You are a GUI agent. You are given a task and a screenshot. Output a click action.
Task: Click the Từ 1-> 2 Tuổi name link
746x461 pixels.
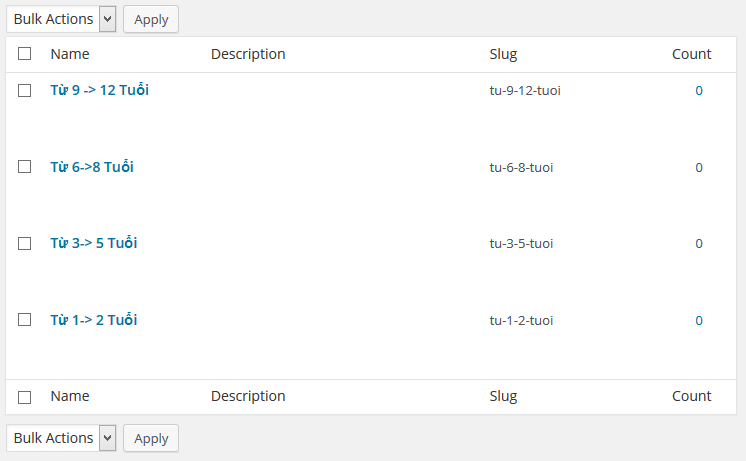(94, 320)
